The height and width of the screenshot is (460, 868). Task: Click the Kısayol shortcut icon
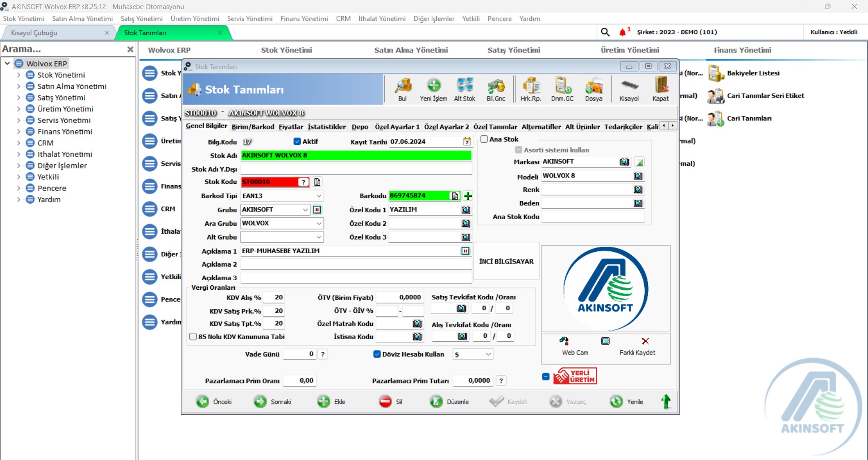click(629, 89)
